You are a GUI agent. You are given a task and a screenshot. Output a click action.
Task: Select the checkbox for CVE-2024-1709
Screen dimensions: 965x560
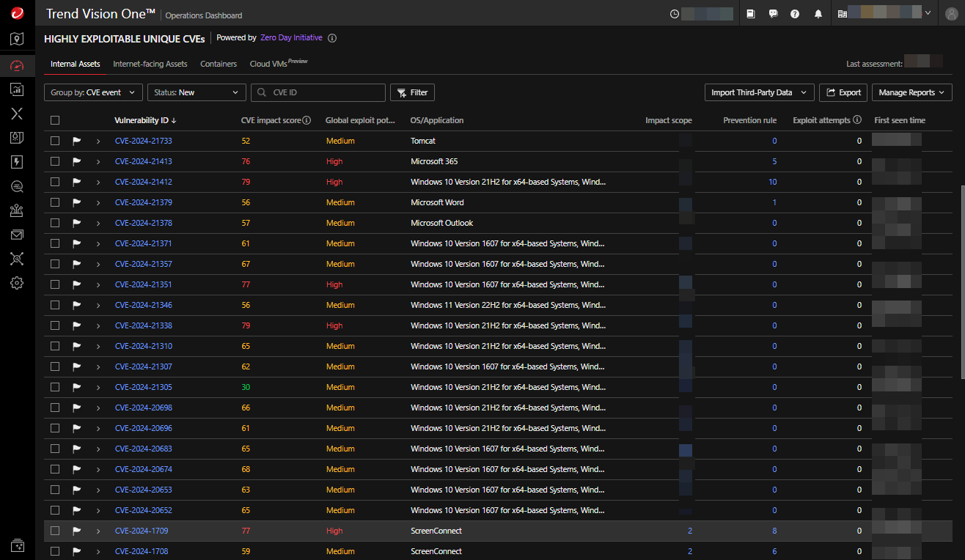point(55,531)
